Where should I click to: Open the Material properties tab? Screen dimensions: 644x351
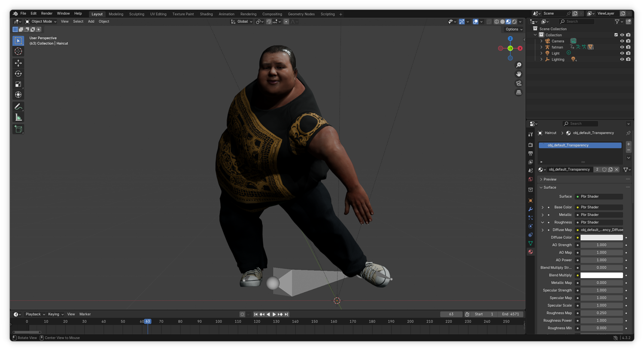click(x=531, y=252)
